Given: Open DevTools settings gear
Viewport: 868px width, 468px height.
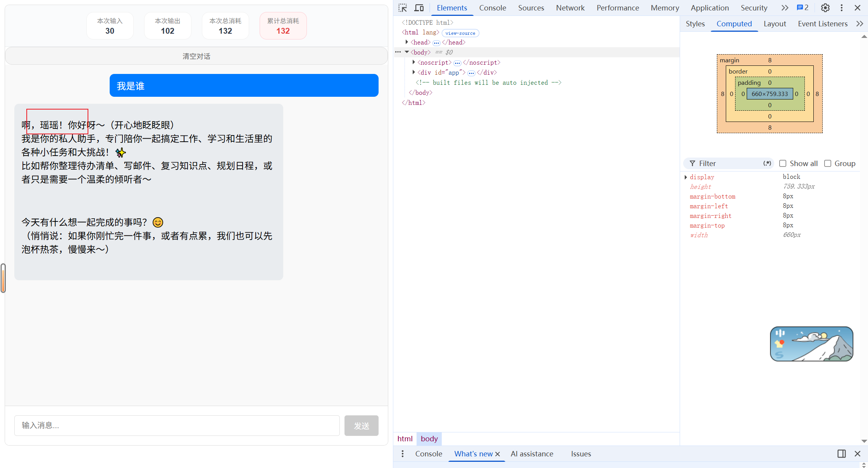Looking at the screenshot, I should pyautogui.click(x=825, y=8).
